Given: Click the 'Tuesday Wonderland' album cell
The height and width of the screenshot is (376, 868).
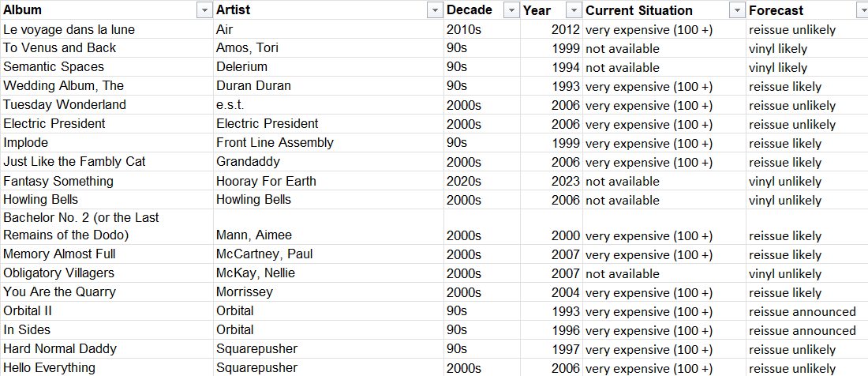Looking at the screenshot, I should pyautogui.click(x=107, y=104).
